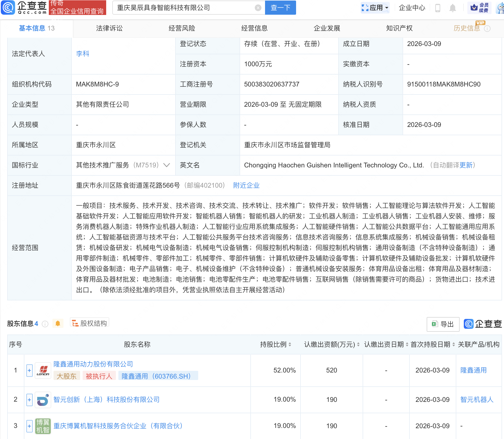Open the Loncin shareholder logo
The width and height of the screenshot is (504, 439).
(x=43, y=371)
